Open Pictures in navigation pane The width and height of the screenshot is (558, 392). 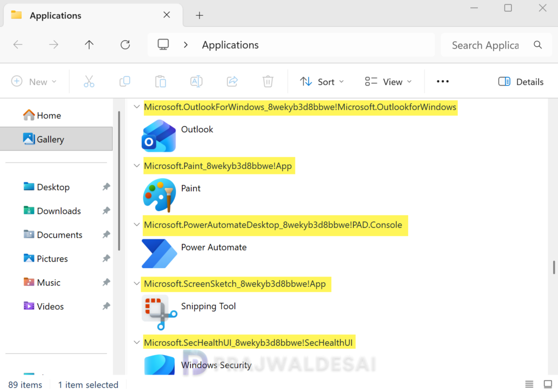(45, 258)
